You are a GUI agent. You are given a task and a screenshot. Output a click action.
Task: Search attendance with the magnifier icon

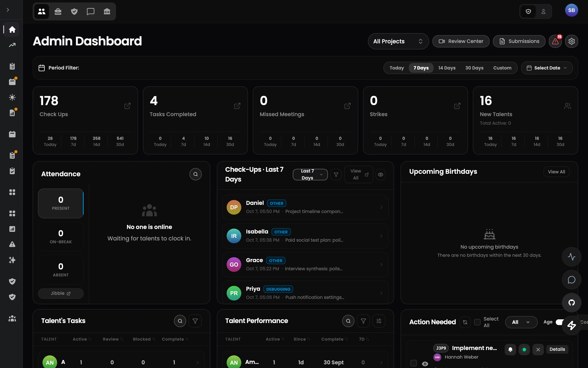click(196, 174)
